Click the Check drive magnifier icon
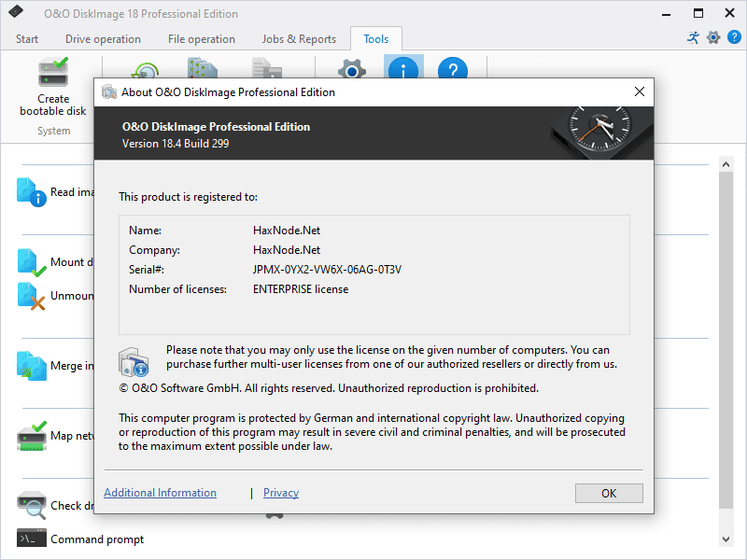 point(32,505)
